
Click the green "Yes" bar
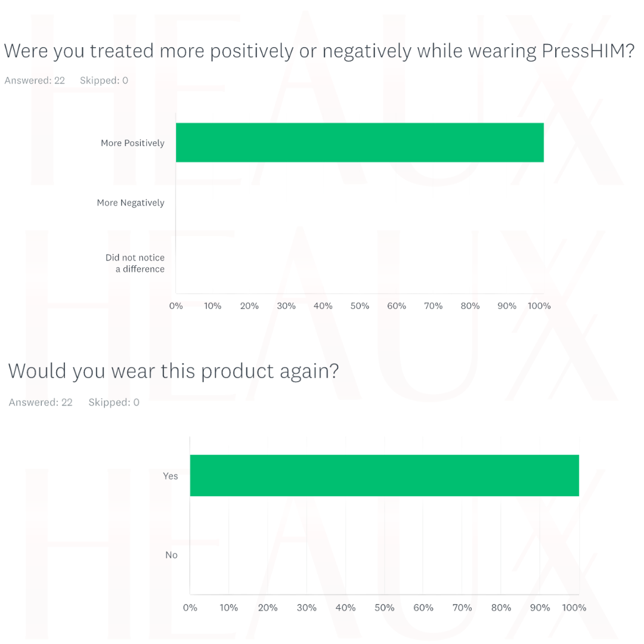[384, 475]
